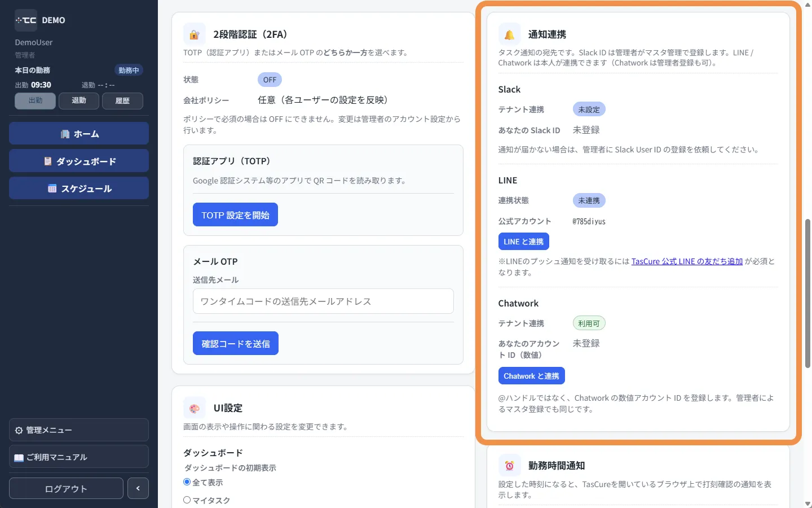This screenshot has width=812, height=508.
Task: Click the 未連携 badge under LINE
Action: (589, 200)
